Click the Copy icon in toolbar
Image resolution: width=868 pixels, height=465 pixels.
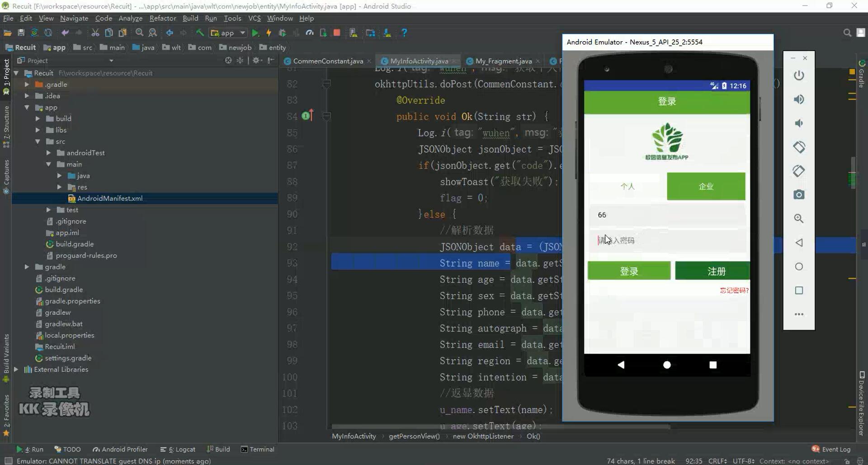[108, 33]
